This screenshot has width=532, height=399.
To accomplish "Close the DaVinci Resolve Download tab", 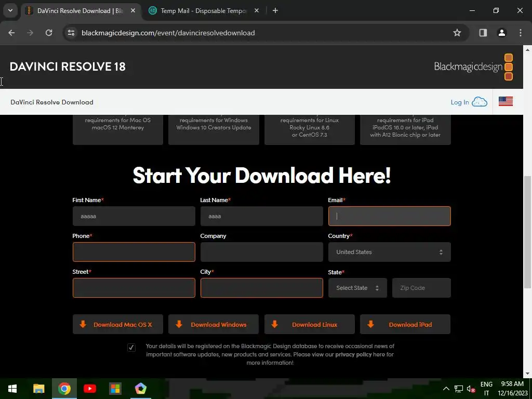I will pyautogui.click(x=133, y=10).
